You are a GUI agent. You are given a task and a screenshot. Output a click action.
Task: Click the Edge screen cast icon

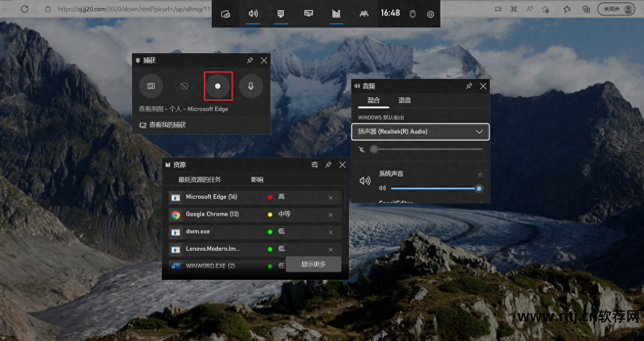pos(498,9)
